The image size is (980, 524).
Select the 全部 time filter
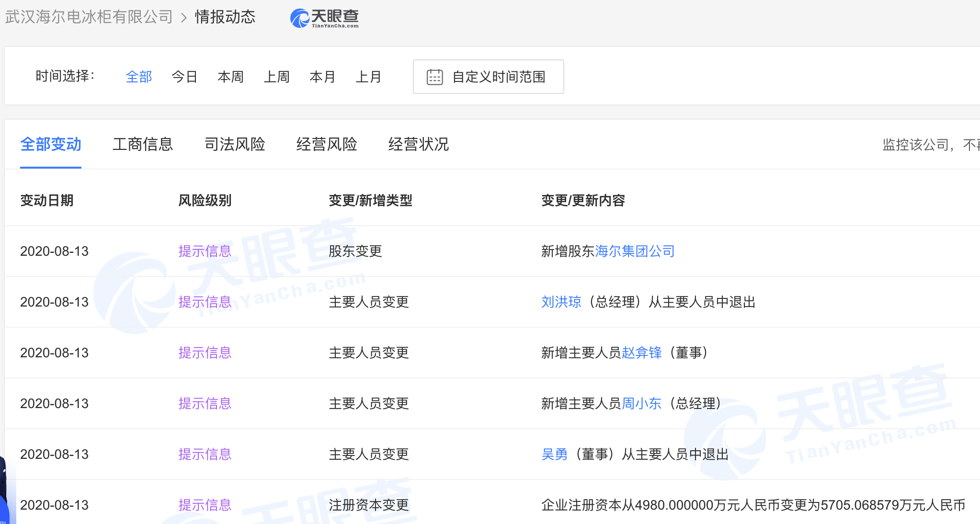(138, 77)
